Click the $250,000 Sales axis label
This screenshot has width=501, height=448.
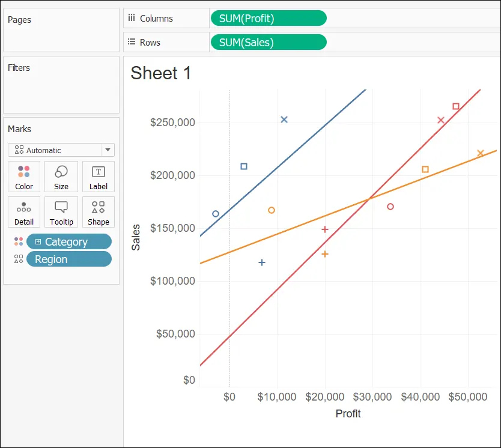click(172, 123)
